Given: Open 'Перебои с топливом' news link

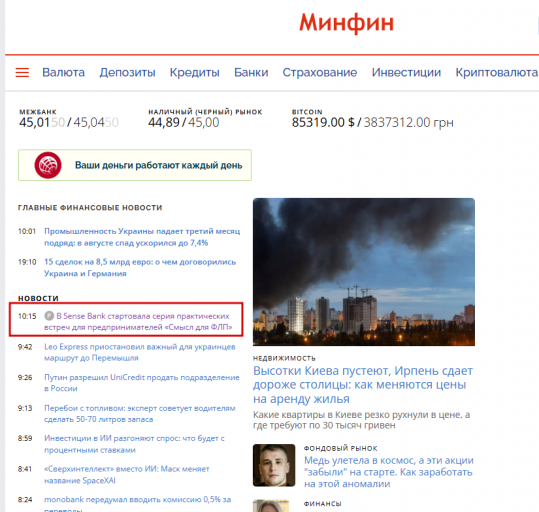Looking at the screenshot, I should (140, 414).
